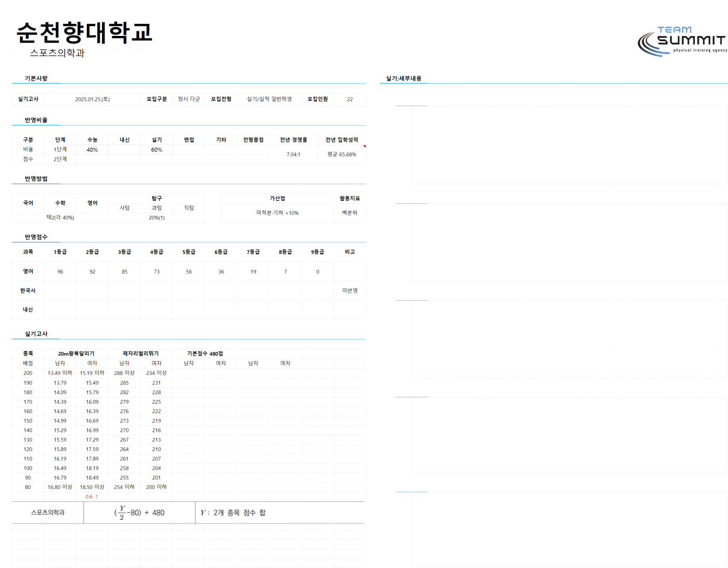The width and height of the screenshot is (728, 568).
Task: Click the recruitment count cell 22
Action: coord(350,99)
